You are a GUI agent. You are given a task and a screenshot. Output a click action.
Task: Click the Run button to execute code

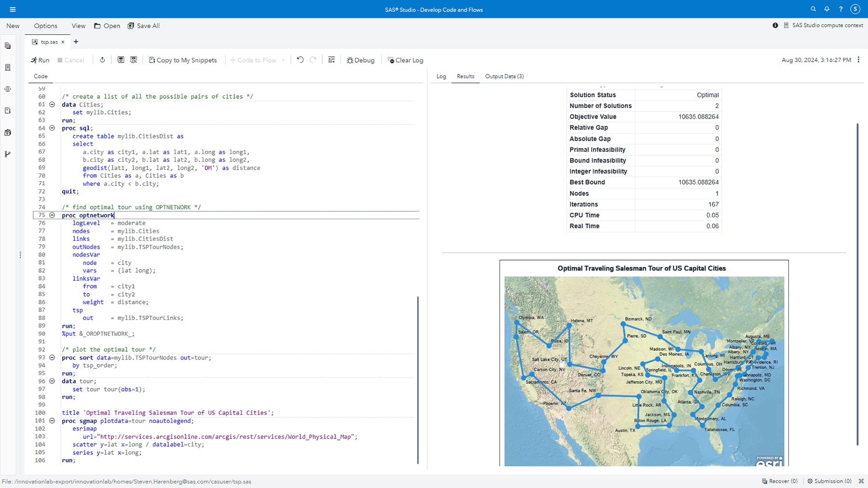tap(41, 60)
